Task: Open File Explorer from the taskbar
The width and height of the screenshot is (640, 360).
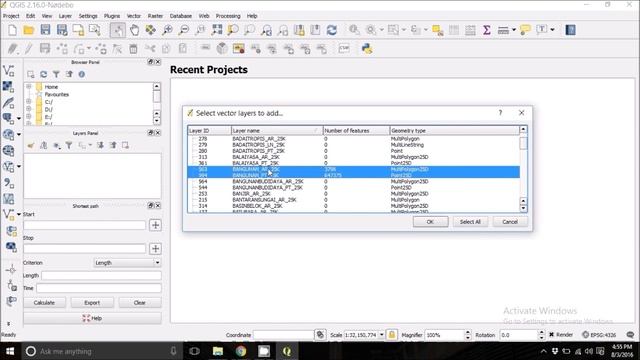Action: 218,351
